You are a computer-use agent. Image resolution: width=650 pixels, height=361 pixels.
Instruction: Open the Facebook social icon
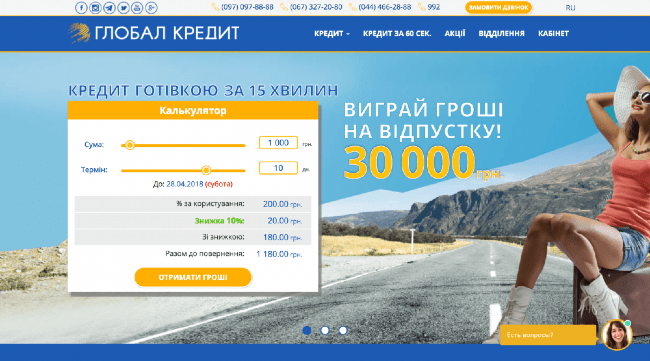(81, 7)
